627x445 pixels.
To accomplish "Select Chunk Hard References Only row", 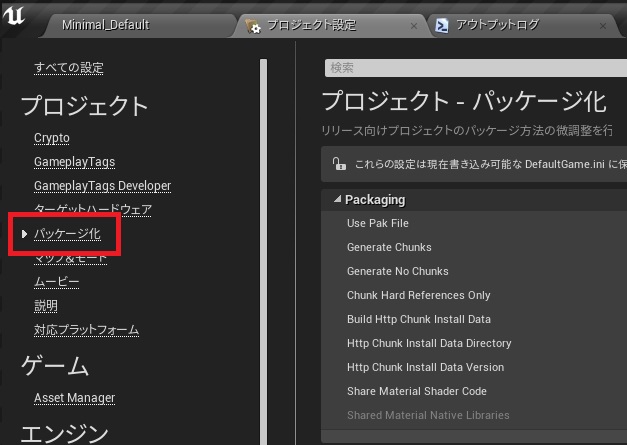I will pyautogui.click(x=474, y=295).
